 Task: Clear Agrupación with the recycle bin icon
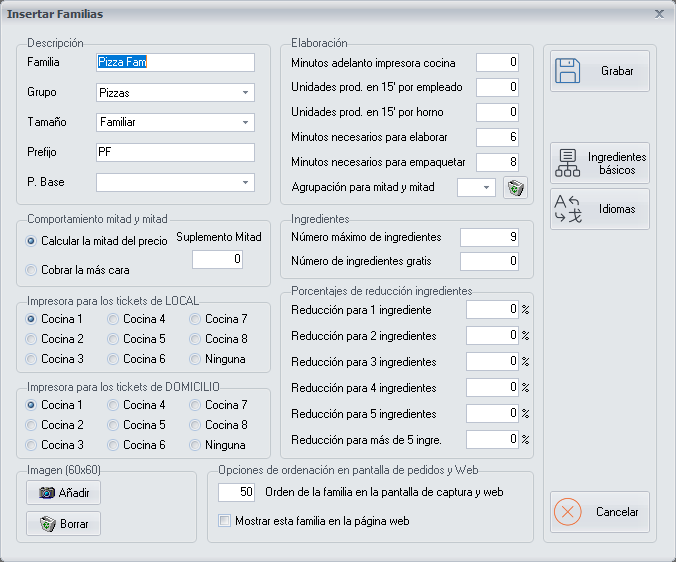click(x=515, y=187)
